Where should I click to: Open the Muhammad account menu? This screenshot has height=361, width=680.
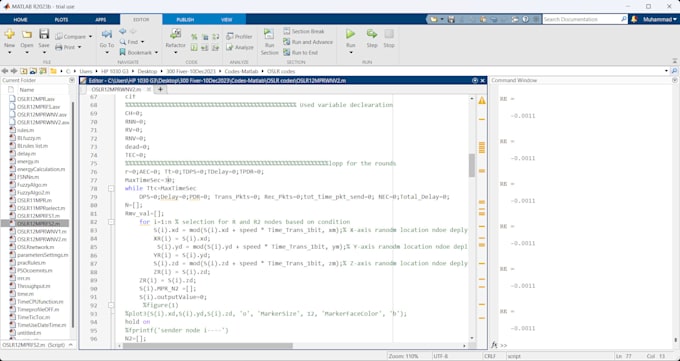(660, 20)
